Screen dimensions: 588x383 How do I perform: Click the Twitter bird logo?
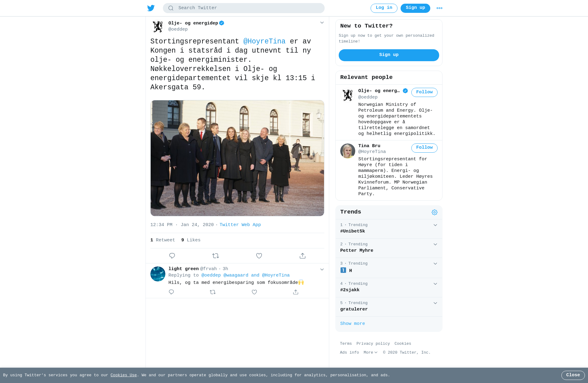[x=151, y=8]
